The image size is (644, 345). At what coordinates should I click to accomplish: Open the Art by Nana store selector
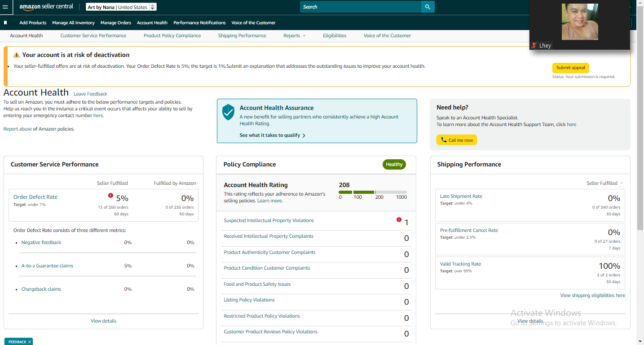(122, 7)
